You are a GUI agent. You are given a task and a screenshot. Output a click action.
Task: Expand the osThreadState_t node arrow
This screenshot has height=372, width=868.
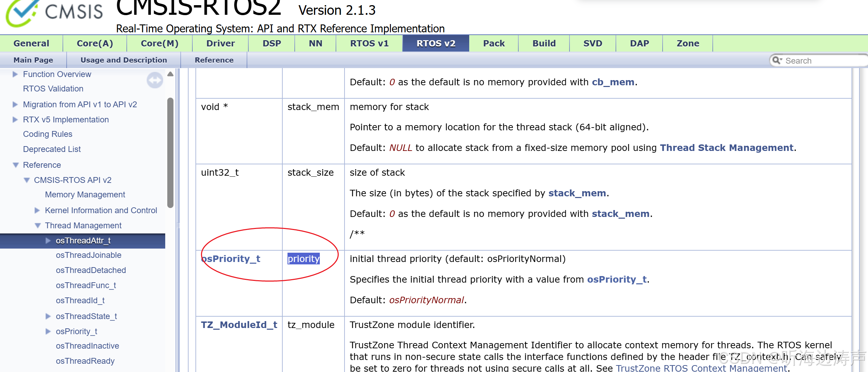coord(48,316)
